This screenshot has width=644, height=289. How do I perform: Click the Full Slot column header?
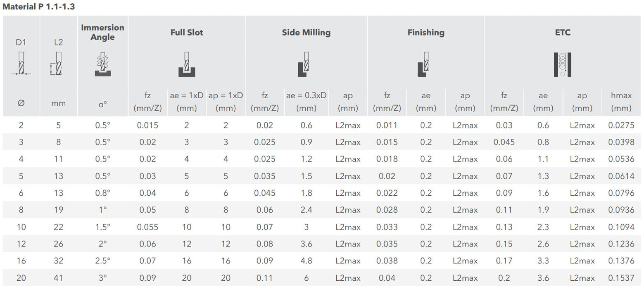coord(187,32)
